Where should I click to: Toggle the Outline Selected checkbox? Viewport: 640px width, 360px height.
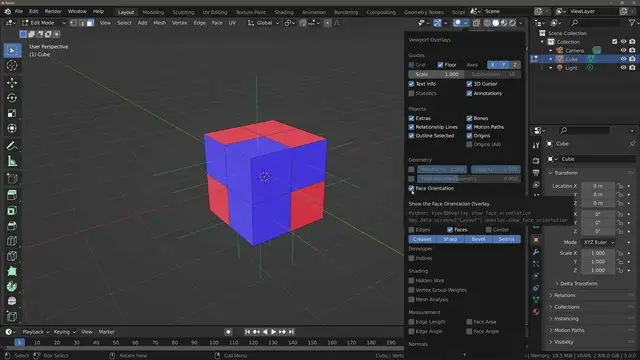point(411,136)
